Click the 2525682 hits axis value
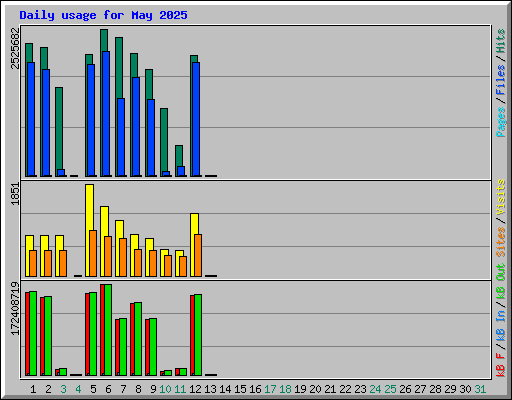 click(15, 48)
